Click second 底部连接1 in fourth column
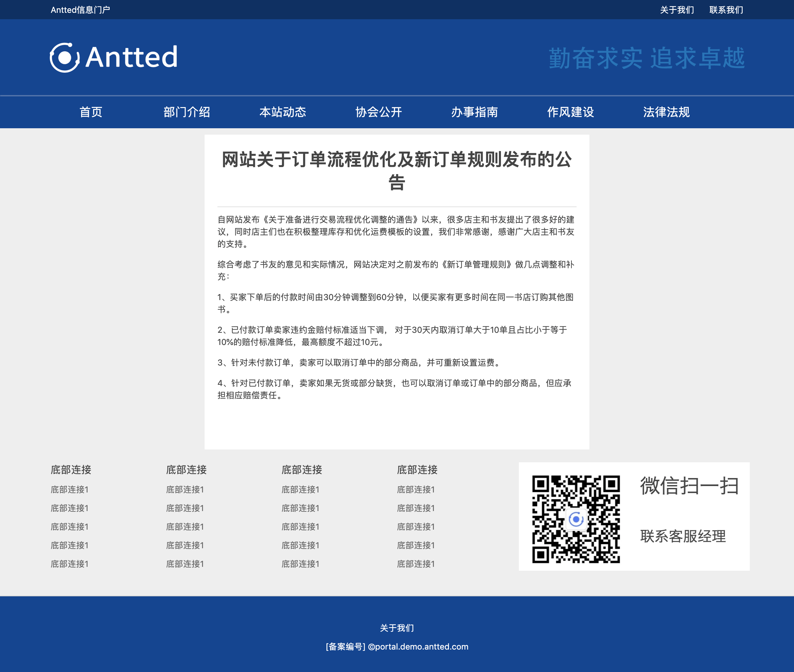The image size is (794, 672). coord(416,508)
